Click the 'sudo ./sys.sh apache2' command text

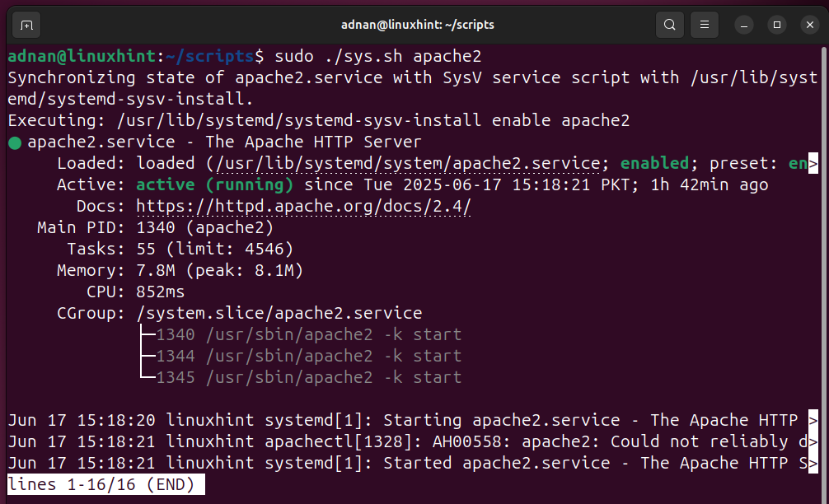[x=377, y=56]
